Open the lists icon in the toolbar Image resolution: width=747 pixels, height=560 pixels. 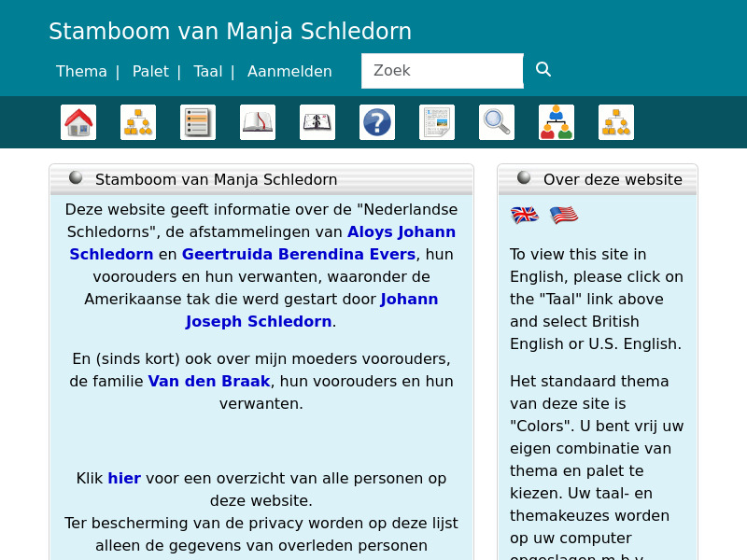coord(198,122)
